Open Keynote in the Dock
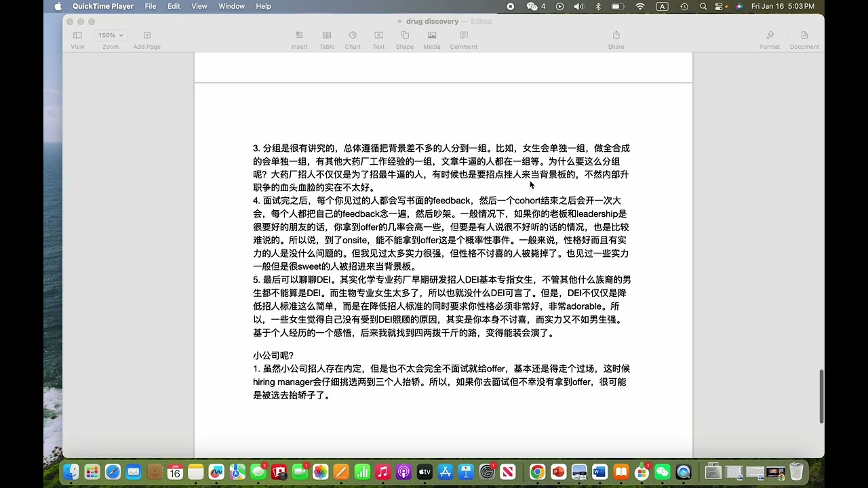Viewport: 868px width, 488px height. pyautogui.click(x=466, y=472)
